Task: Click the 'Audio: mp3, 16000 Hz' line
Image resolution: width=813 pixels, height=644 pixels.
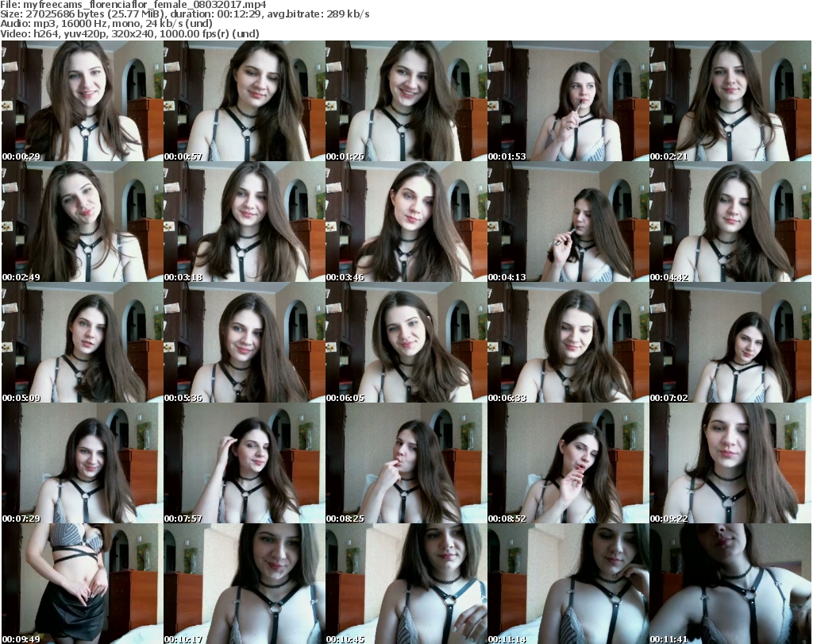Action: (106, 24)
